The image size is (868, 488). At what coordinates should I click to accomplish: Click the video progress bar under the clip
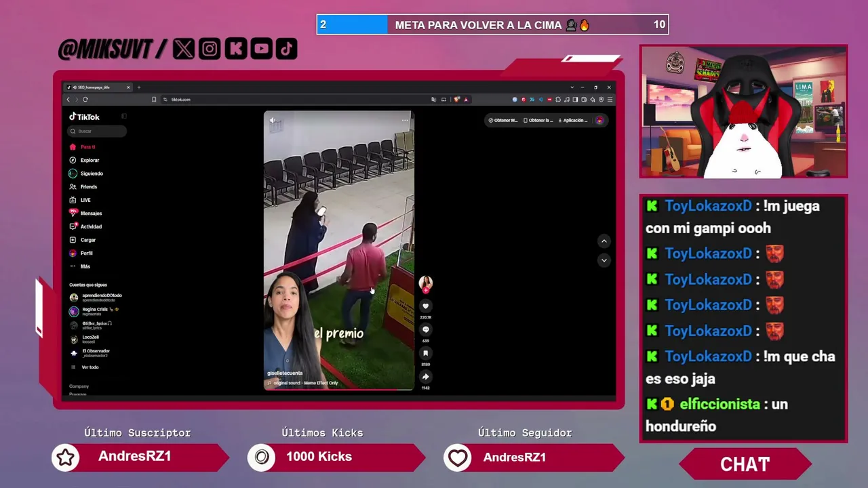tap(338, 389)
